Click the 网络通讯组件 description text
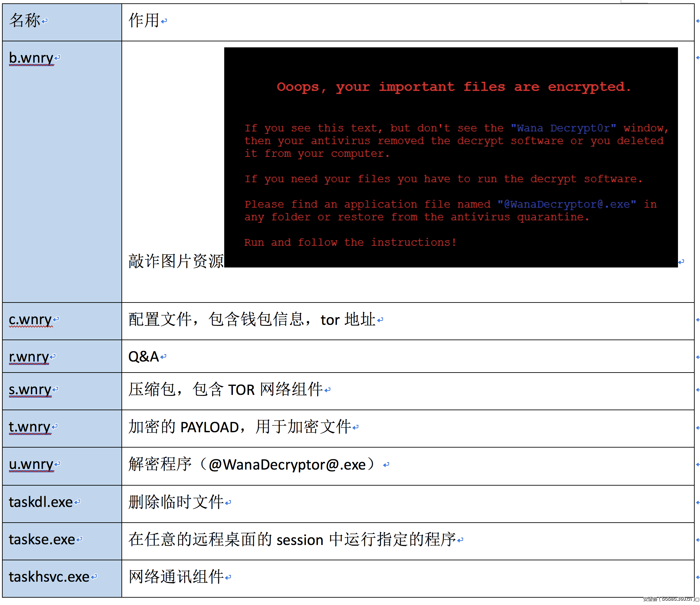 [x=176, y=577]
